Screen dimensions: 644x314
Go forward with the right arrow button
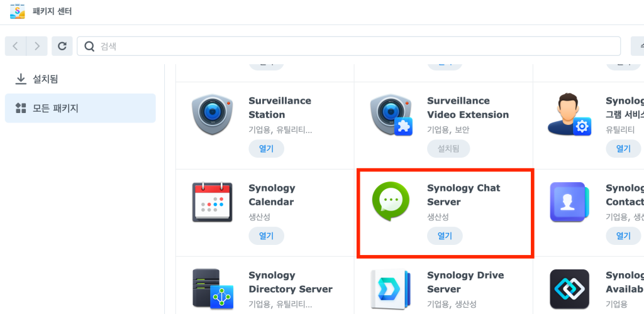pyautogui.click(x=37, y=46)
